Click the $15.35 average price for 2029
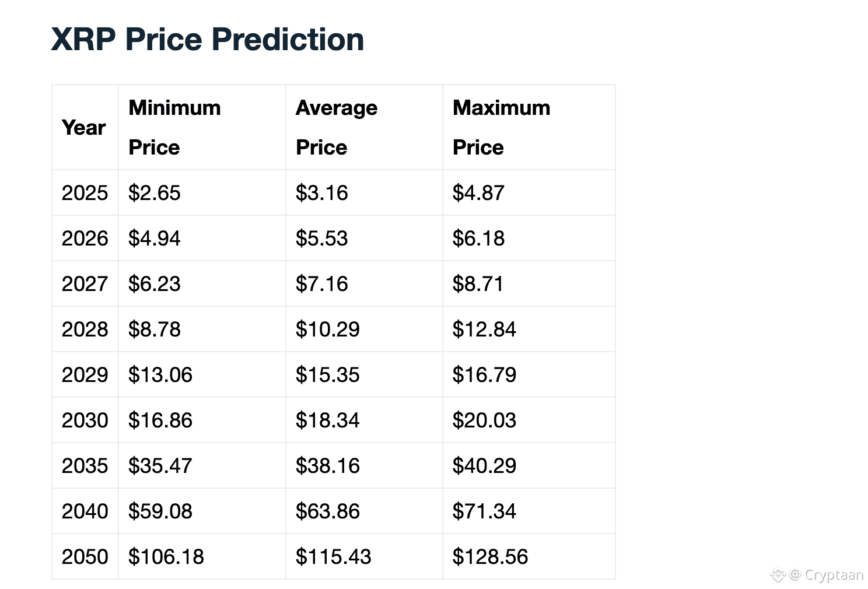The height and width of the screenshot is (589, 868). click(x=327, y=375)
